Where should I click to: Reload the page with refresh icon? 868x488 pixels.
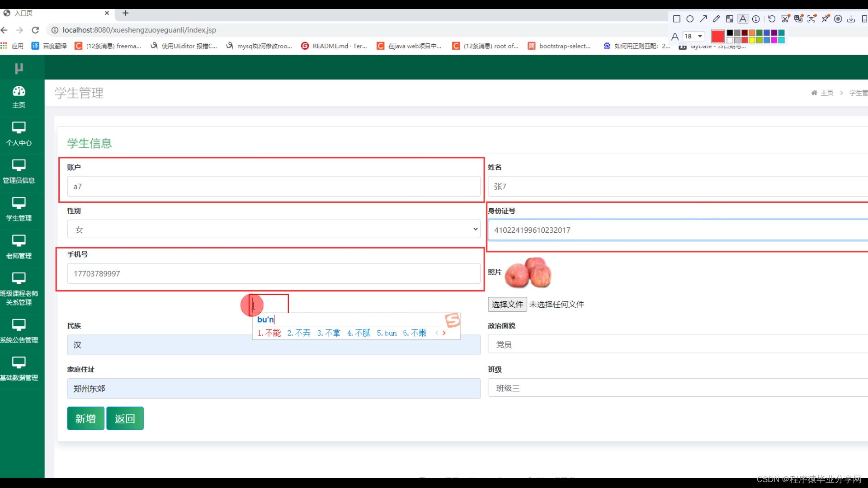tap(35, 30)
